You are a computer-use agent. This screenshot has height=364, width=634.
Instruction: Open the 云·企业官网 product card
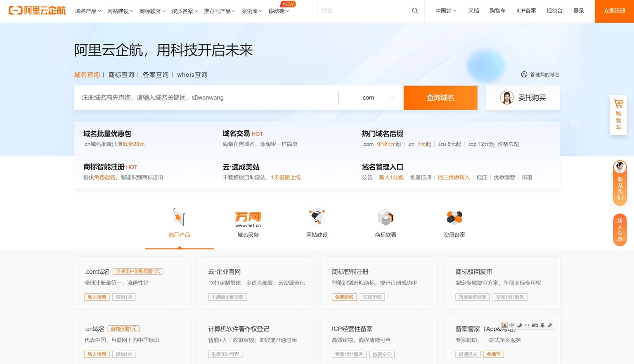pos(255,283)
